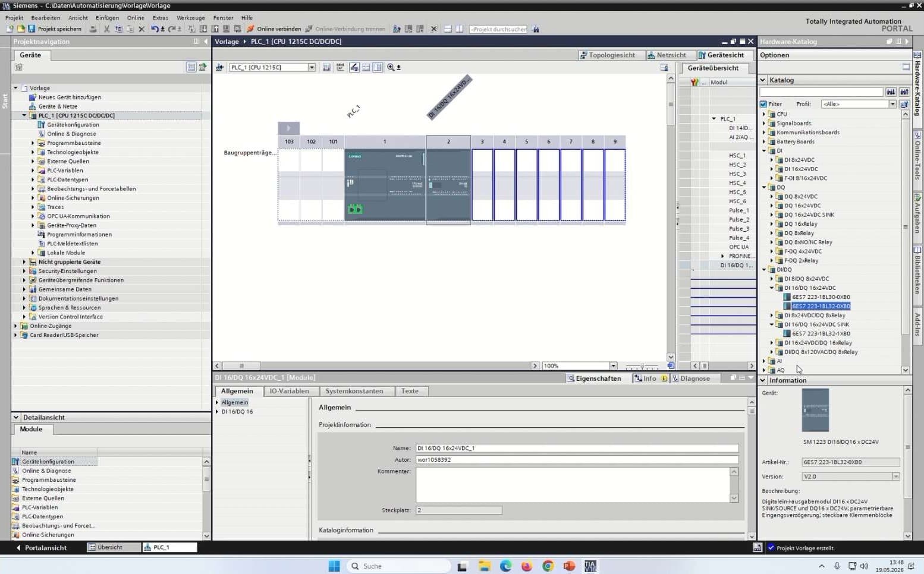Select DI 16/DQ 16 in properties navigation

point(237,412)
